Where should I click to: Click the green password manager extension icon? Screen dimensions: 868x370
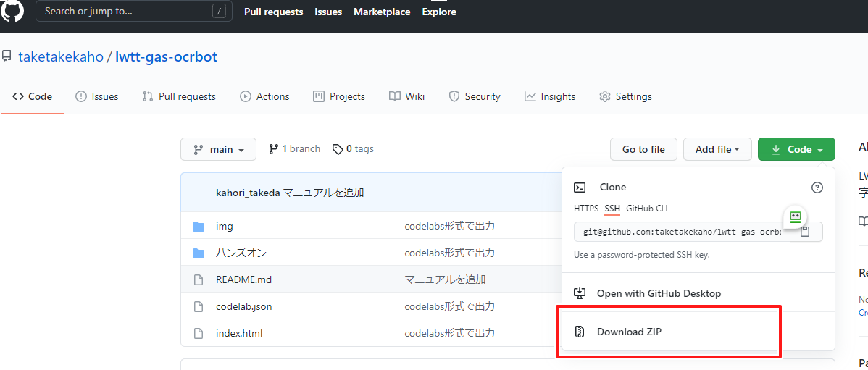click(x=795, y=216)
